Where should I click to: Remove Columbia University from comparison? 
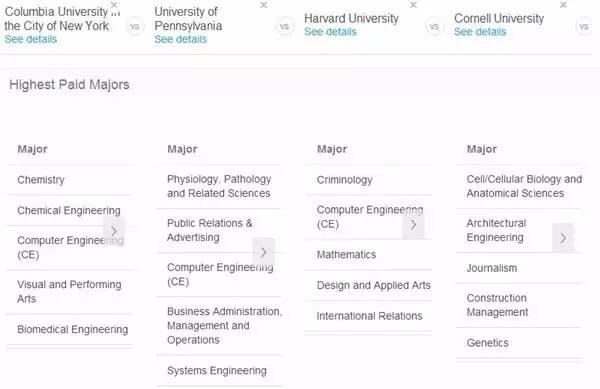click(x=114, y=5)
